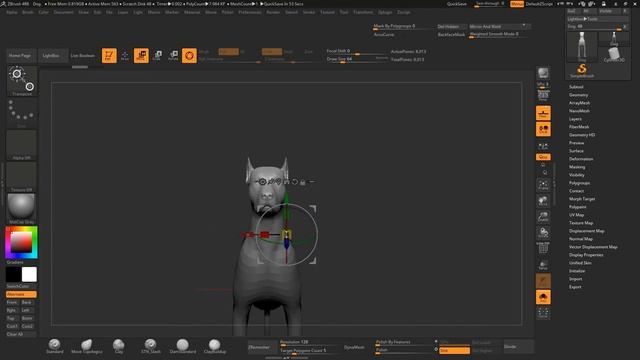Click the Home Page button
This screenshot has height=360, width=640.
(x=20, y=56)
